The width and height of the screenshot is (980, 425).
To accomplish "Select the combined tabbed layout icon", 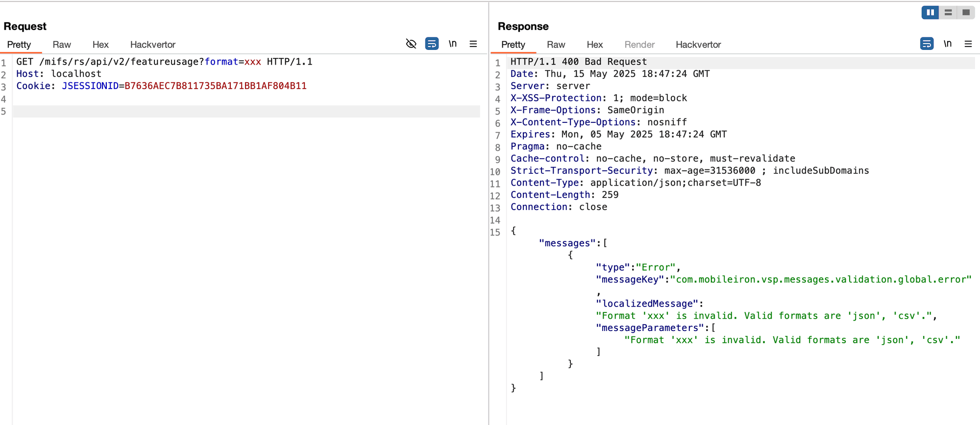I will pyautogui.click(x=966, y=13).
